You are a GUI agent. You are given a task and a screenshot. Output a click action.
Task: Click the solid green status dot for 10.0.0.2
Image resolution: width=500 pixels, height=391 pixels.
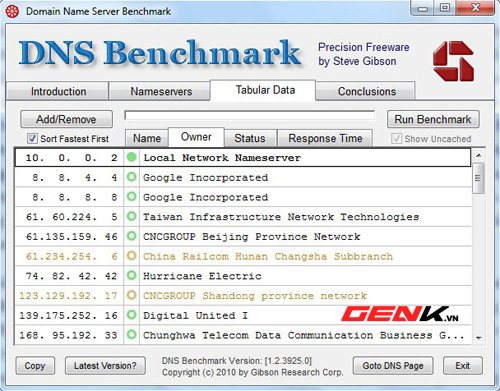coord(132,157)
